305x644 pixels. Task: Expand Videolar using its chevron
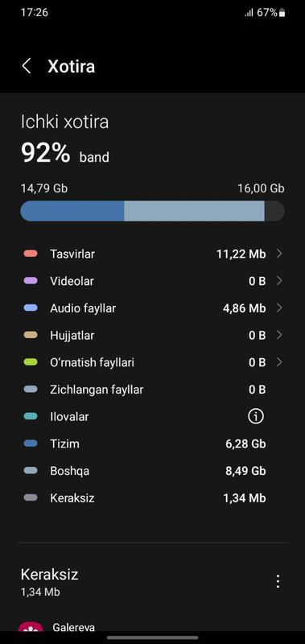[x=279, y=281]
